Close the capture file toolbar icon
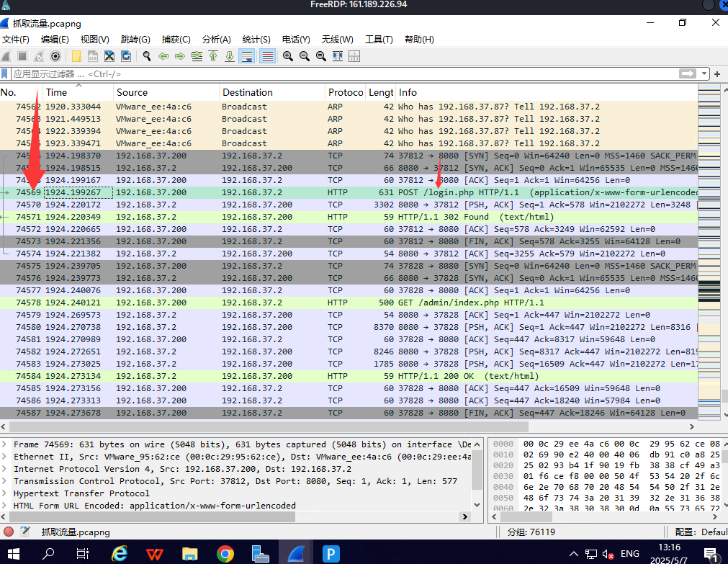 (109, 56)
